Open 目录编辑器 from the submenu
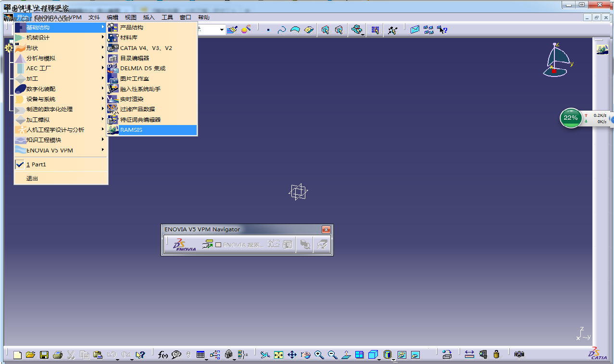The width and height of the screenshot is (614, 364). pyautogui.click(x=152, y=58)
